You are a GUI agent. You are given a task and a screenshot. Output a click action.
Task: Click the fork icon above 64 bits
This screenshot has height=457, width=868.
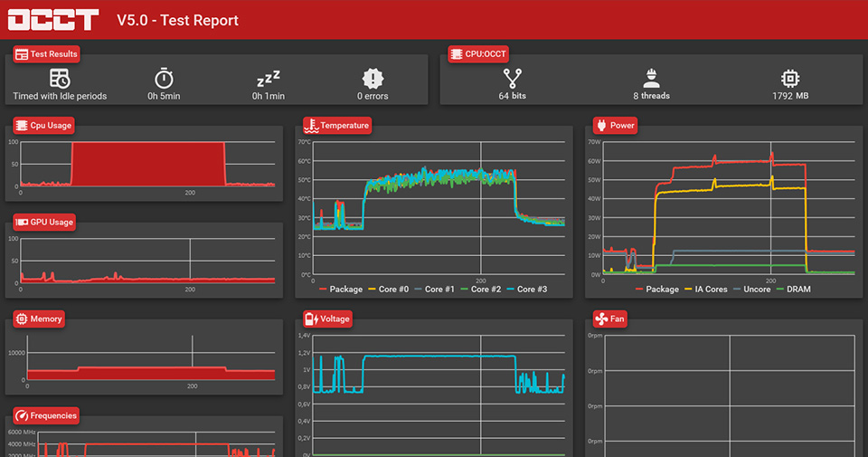[x=512, y=79]
